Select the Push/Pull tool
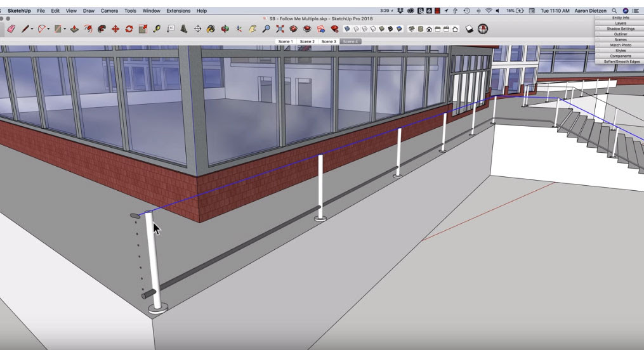The image size is (644, 350). [74, 29]
